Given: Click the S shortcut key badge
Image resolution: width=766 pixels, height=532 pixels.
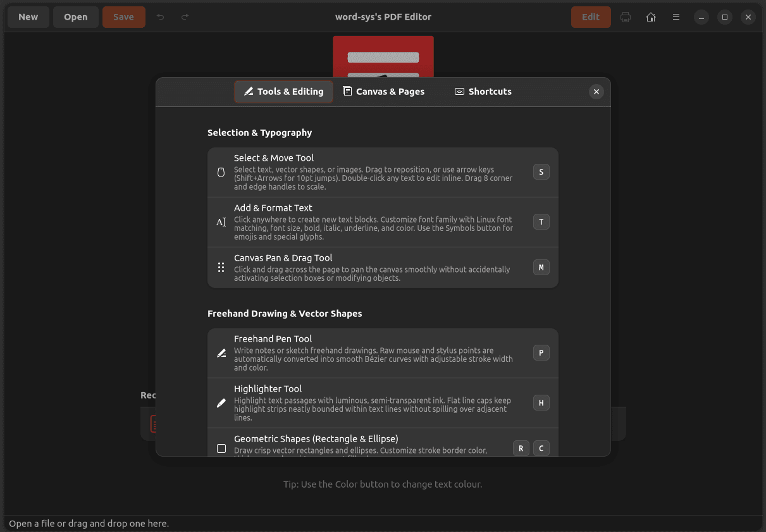Looking at the screenshot, I should click(x=541, y=172).
